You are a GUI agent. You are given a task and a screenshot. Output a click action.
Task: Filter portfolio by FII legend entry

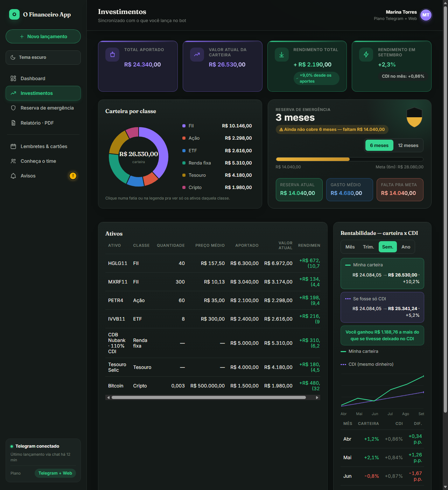(x=217, y=126)
